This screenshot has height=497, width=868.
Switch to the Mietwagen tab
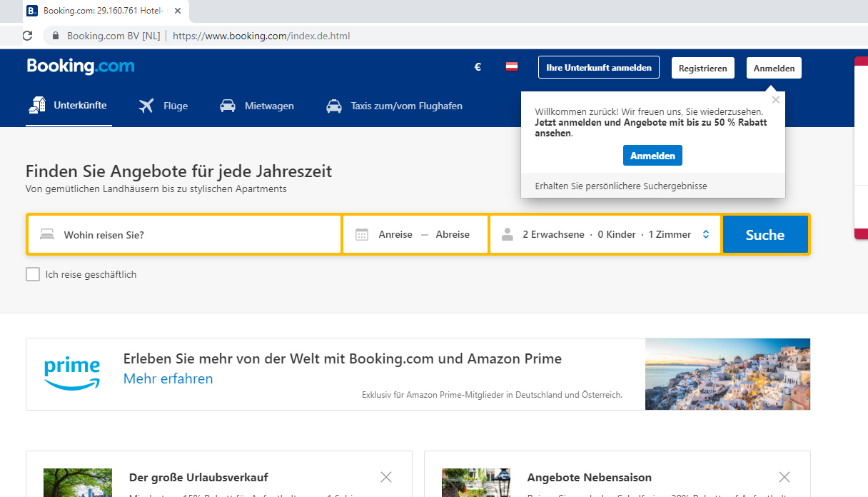pyautogui.click(x=256, y=106)
